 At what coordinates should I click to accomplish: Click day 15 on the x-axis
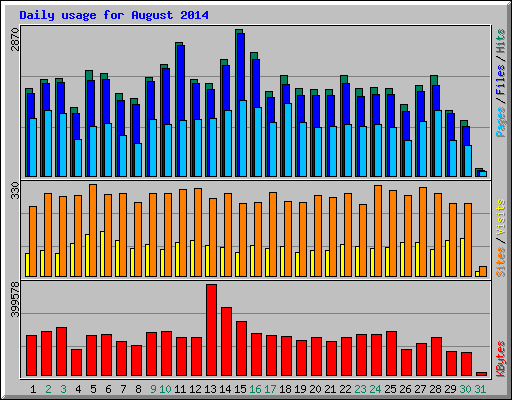(x=240, y=389)
